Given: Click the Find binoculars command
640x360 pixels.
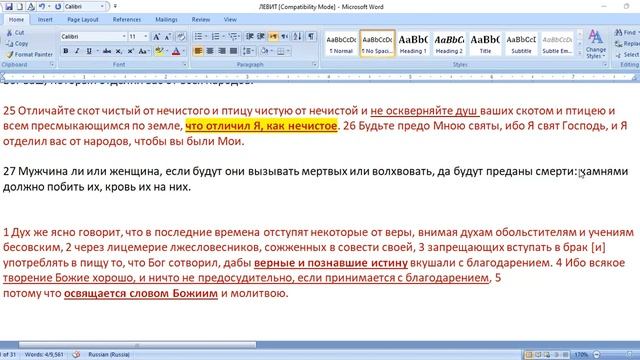Looking at the screenshot, I should [x=626, y=32].
